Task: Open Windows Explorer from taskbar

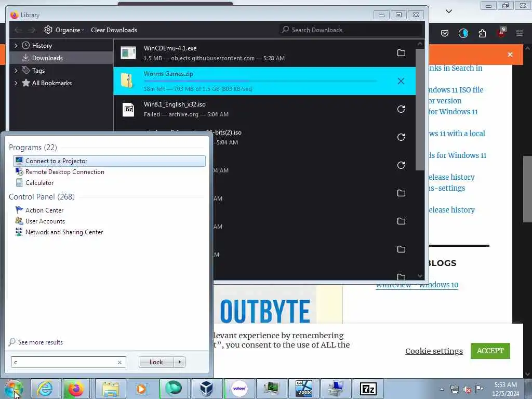Action: click(111, 389)
